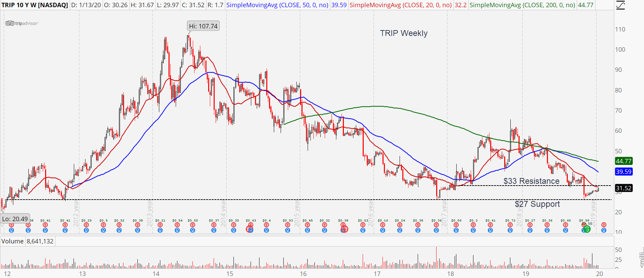Click the red phone icon under $0.54
Image resolution: width=644 pixels, height=278 pixels.
177,225
